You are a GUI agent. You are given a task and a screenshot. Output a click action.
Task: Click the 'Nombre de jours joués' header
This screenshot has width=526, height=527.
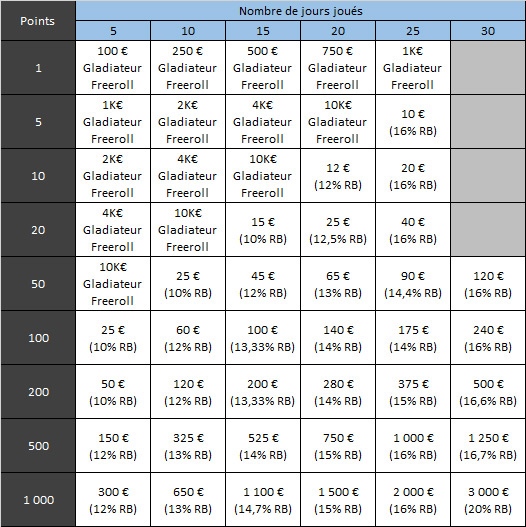pyautogui.click(x=300, y=11)
